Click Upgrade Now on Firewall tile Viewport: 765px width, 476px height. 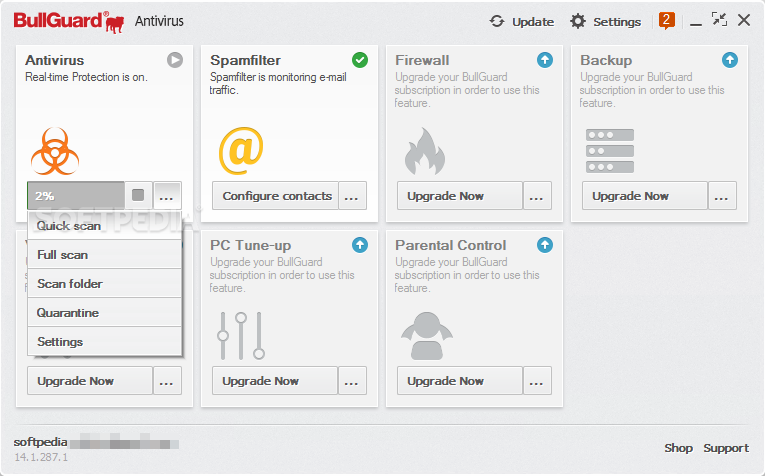click(460, 196)
